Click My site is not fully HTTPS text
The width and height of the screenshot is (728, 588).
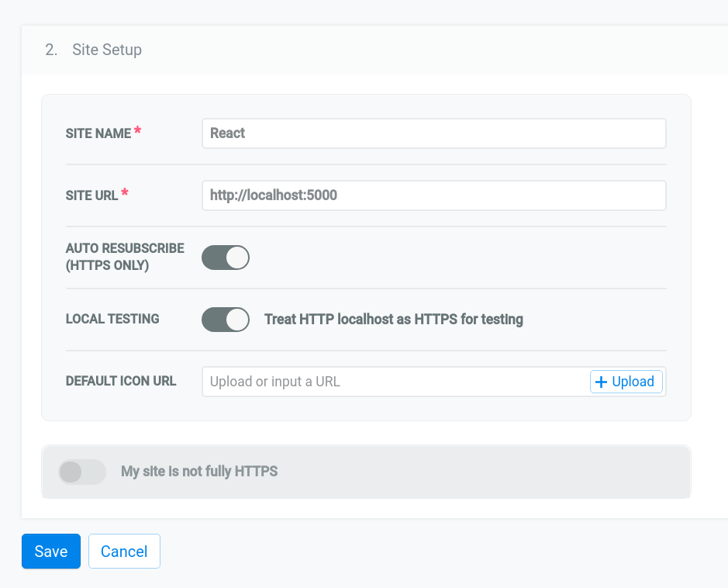pos(199,472)
